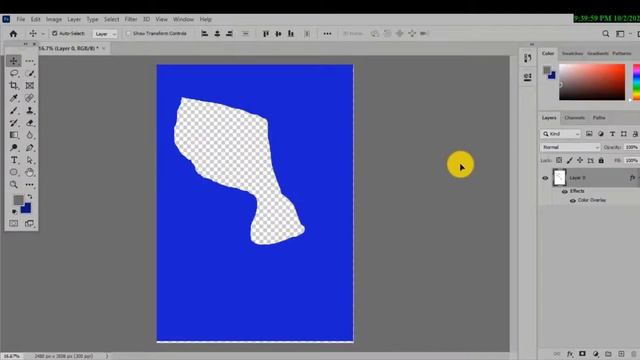Select the Move tool in the toolbox

13,61
